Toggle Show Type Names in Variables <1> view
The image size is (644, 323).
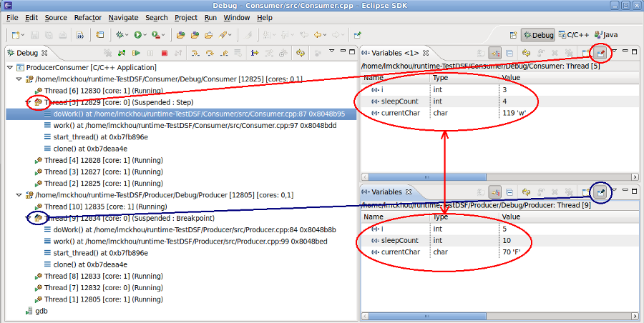coord(481,53)
